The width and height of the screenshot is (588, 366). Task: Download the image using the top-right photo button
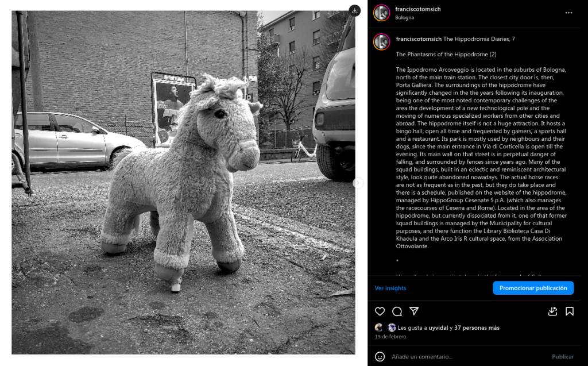(354, 10)
